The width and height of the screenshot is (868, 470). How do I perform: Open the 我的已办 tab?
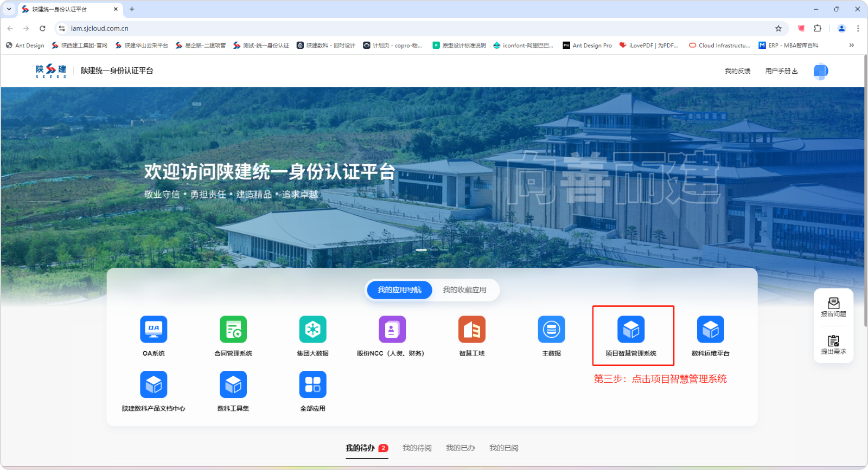(x=460, y=448)
